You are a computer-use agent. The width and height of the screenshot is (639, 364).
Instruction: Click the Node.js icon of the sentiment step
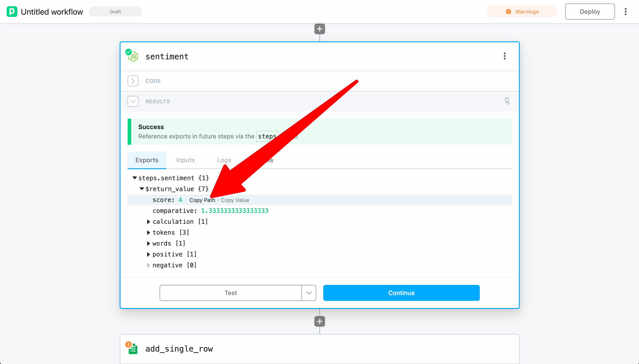[133, 56]
